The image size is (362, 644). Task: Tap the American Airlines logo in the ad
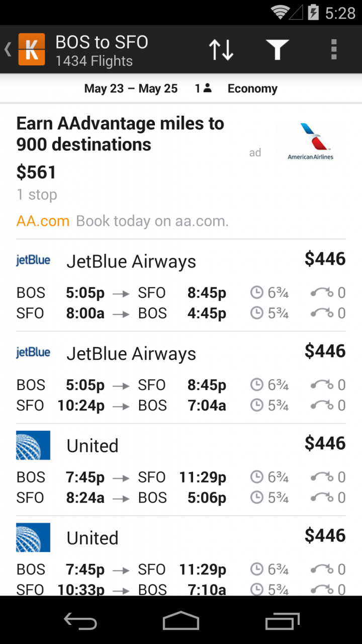(311, 142)
